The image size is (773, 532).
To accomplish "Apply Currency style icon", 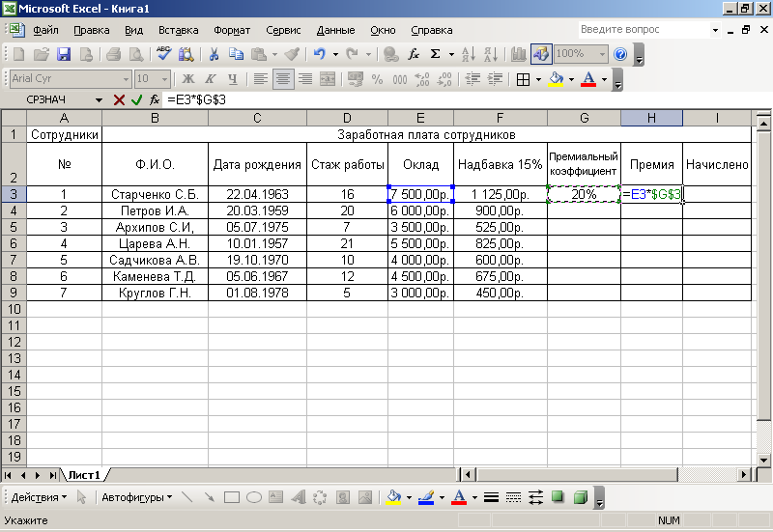I will [x=355, y=79].
